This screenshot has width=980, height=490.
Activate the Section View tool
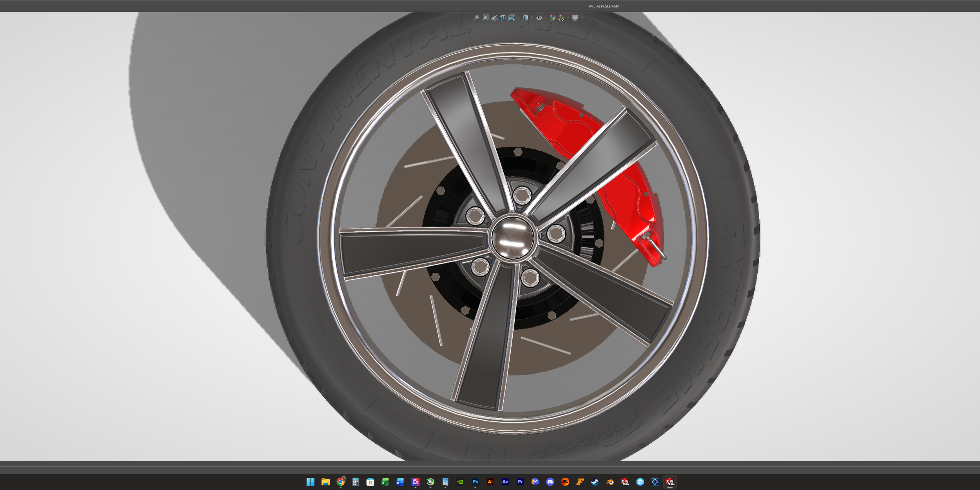[x=503, y=18]
